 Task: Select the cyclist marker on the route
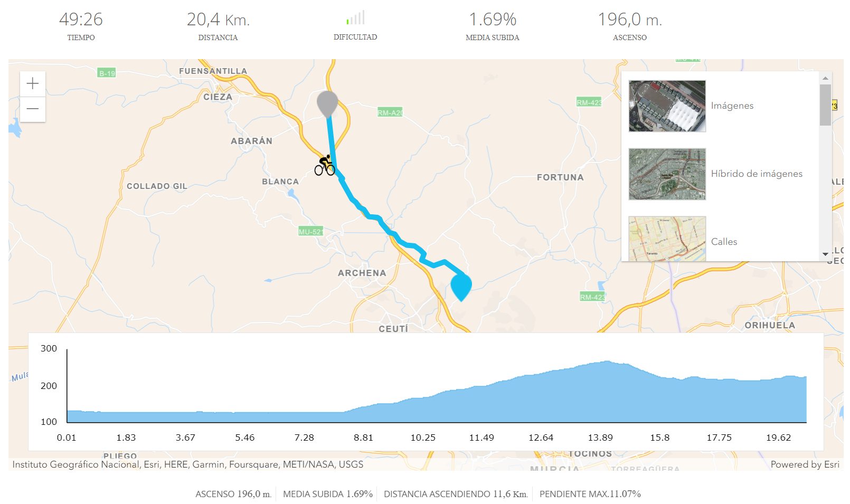pyautogui.click(x=324, y=164)
